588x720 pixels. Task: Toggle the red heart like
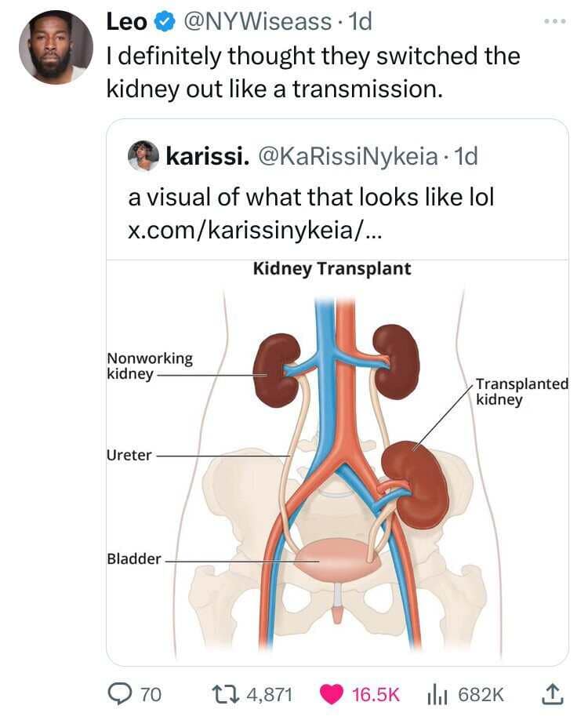pos(332,693)
